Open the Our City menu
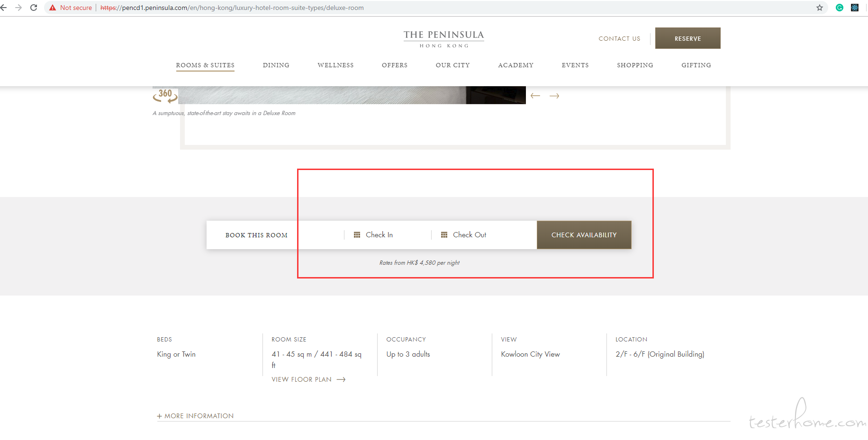This screenshot has height=440, width=868. [x=452, y=65]
